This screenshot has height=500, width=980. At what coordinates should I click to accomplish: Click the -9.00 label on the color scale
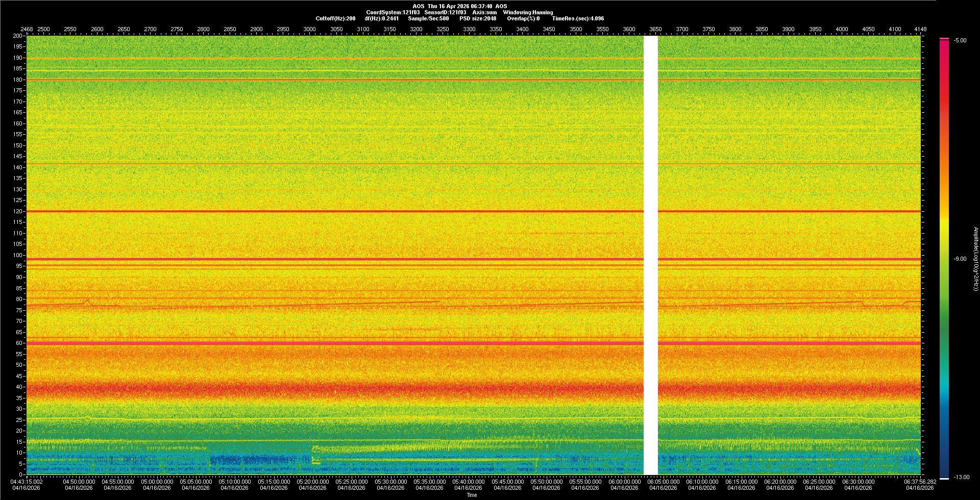point(960,259)
